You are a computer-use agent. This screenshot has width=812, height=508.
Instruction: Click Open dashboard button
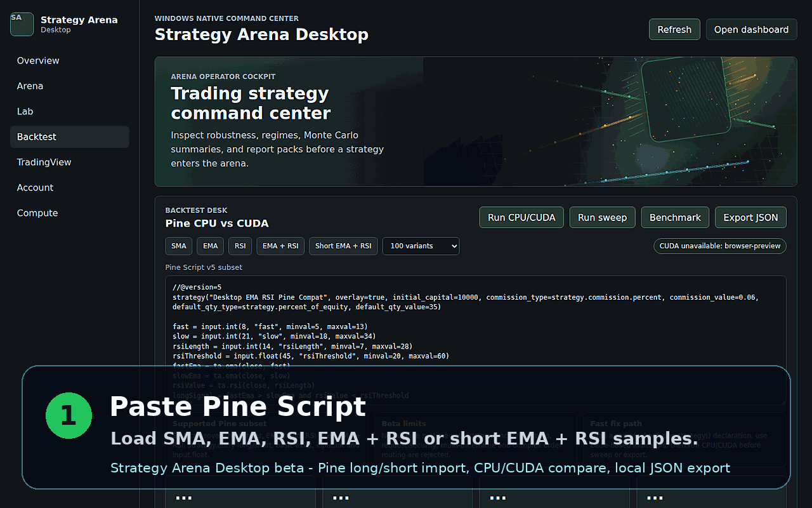(751, 30)
